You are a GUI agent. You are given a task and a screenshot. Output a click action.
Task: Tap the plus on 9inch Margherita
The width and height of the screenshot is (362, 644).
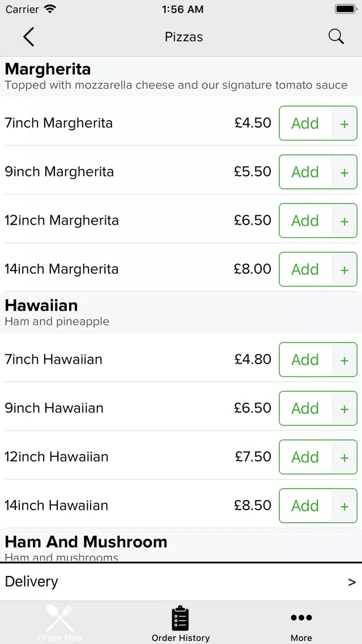[x=344, y=172]
